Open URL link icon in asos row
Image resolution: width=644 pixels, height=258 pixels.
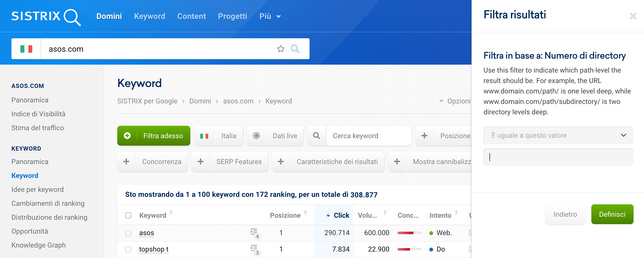click(x=470, y=233)
